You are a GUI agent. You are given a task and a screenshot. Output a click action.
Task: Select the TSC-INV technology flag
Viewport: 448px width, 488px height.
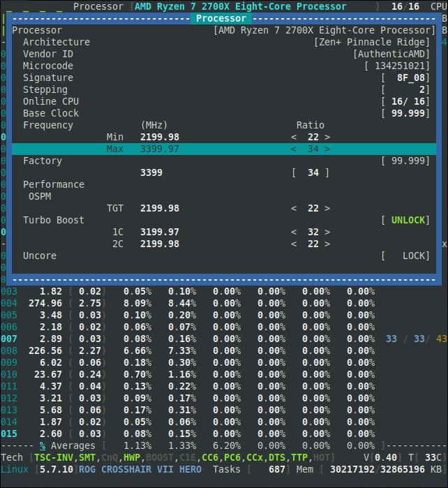coord(54,458)
